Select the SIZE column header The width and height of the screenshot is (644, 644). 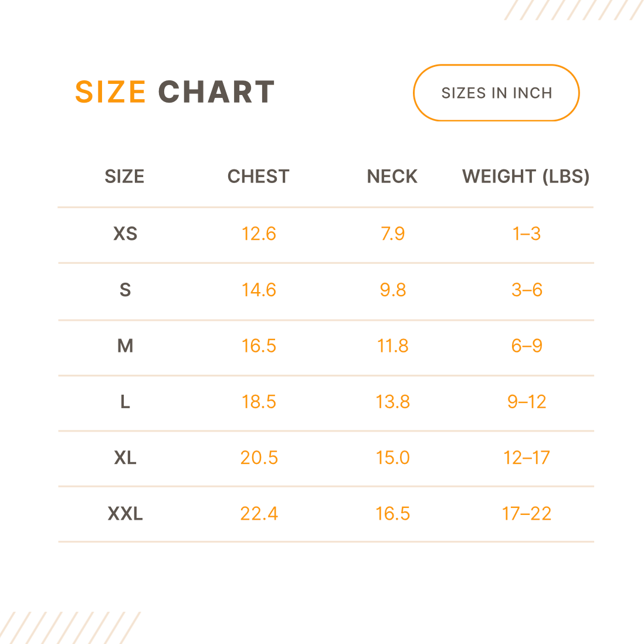point(124,177)
